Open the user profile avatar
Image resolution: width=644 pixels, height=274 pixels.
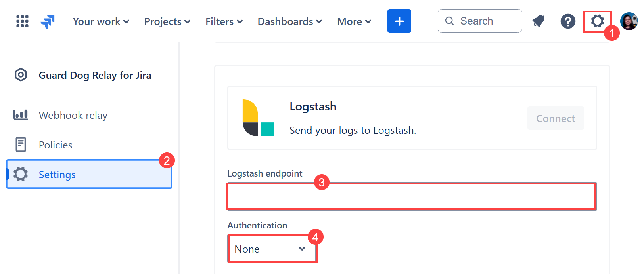click(629, 21)
